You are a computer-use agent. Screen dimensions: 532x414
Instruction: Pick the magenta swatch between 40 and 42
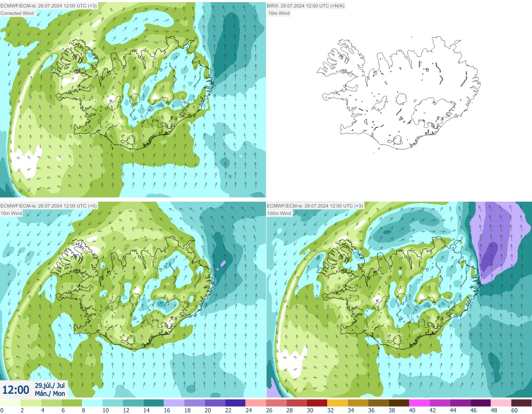click(419, 403)
